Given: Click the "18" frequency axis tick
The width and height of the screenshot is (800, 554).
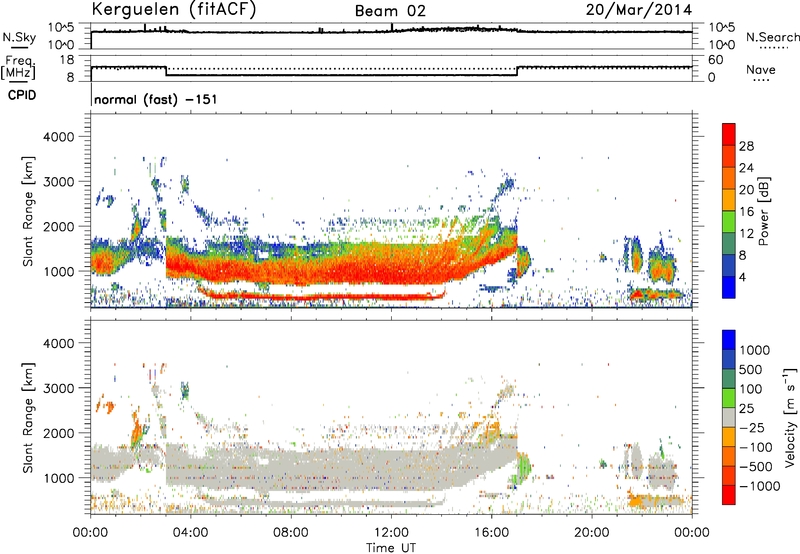Looking at the screenshot, I should pos(67,60).
